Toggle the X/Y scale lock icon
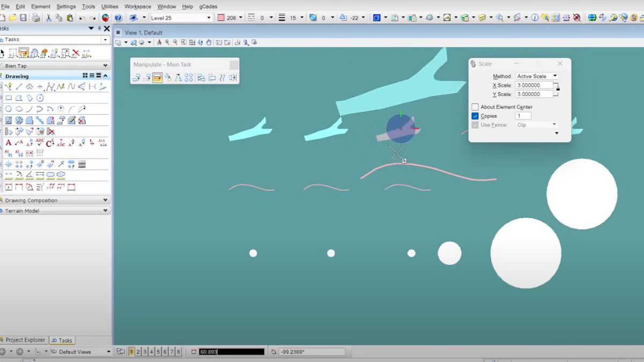The width and height of the screenshot is (644, 362). click(x=557, y=89)
